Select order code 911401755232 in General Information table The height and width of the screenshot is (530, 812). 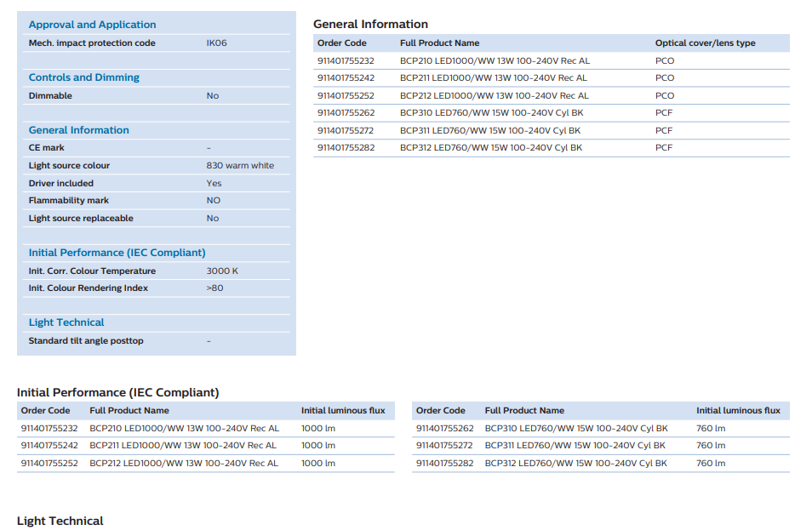(346, 60)
